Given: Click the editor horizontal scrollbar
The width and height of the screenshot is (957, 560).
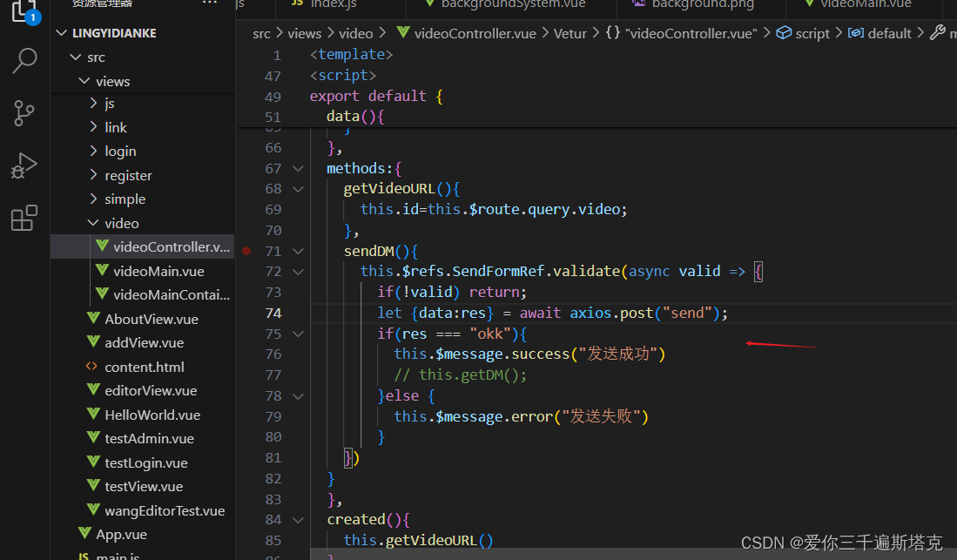Looking at the screenshot, I should [x=634, y=554].
